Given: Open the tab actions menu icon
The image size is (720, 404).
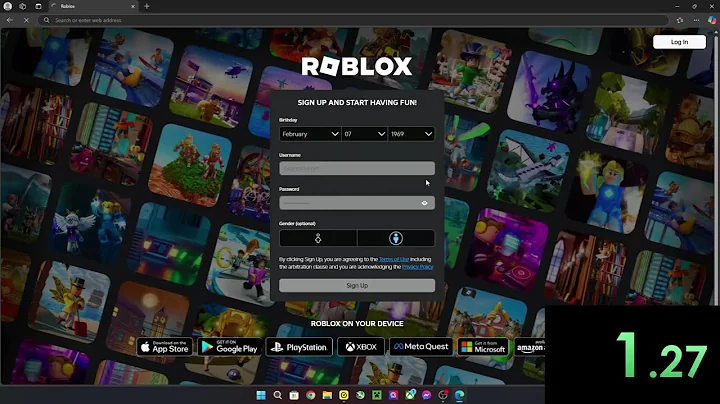Looking at the screenshot, I should coord(39,6).
